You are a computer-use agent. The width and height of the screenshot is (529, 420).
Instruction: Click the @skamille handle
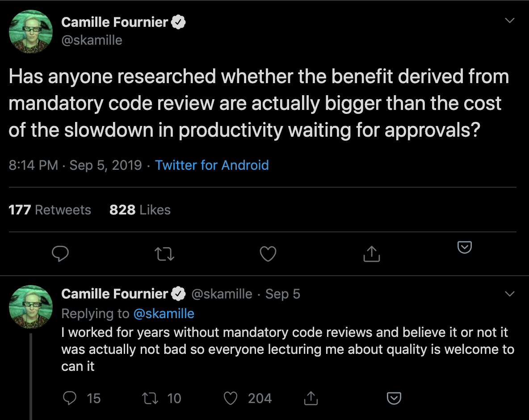pos(92,40)
